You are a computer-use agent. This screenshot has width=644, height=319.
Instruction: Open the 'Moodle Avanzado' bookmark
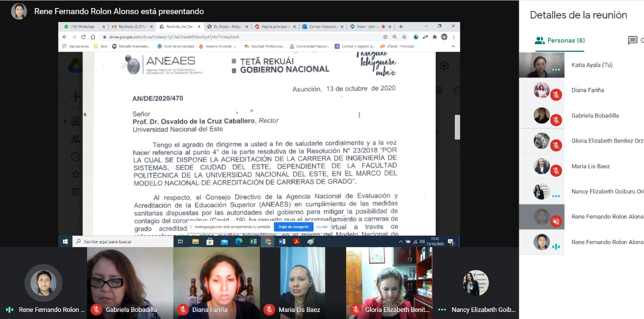(131, 46)
